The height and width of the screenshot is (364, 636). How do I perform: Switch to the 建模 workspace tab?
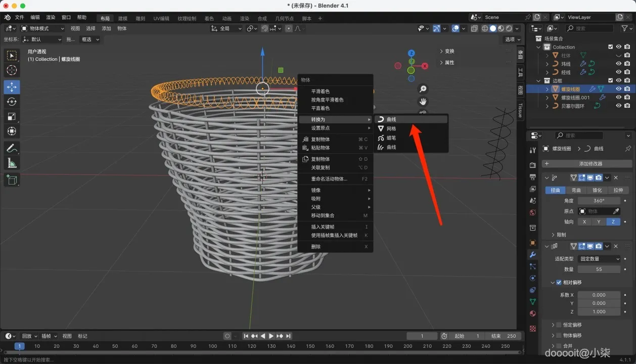123,18
